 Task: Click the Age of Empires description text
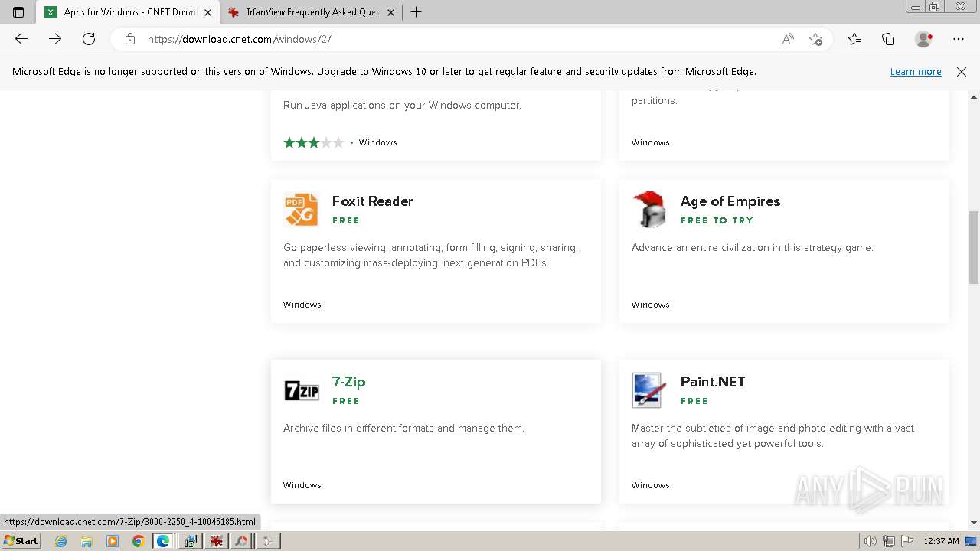pos(752,247)
